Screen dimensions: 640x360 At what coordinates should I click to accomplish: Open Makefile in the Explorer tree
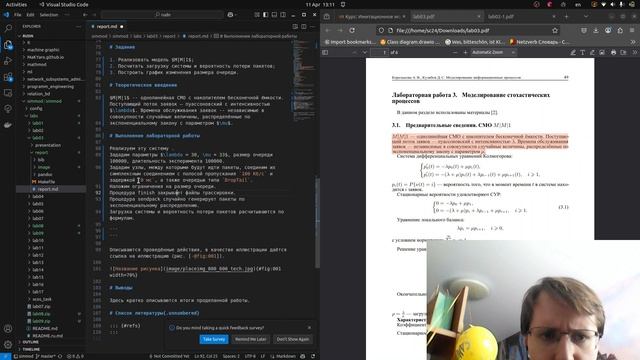(46, 182)
